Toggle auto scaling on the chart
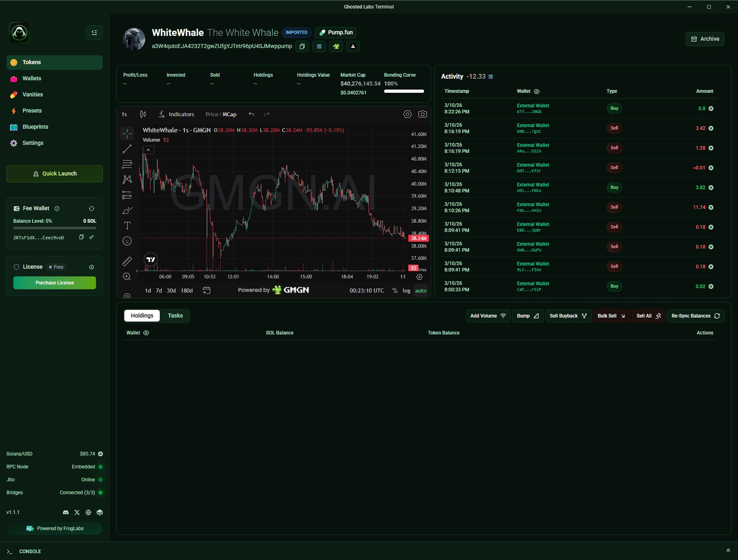This screenshot has height=560, width=738. 421,290
